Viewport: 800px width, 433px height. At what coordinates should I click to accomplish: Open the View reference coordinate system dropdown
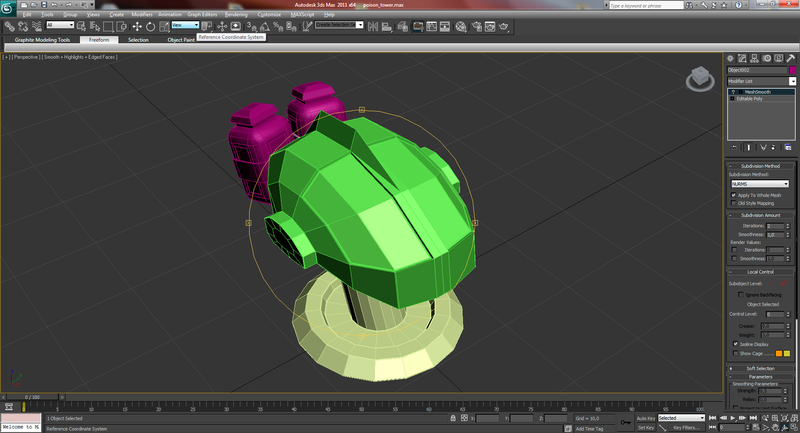(185, 25)
